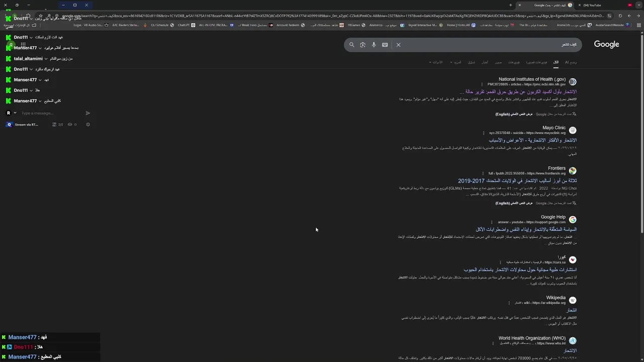644x362 pixels.
Task: Expand the chevron on Manser477's كلبي المطيع message
Action: coord(40,101)
